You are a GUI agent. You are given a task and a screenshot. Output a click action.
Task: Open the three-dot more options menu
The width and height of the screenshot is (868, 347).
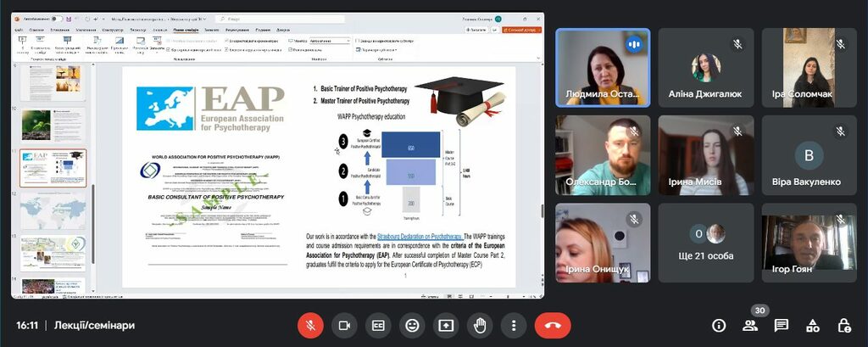[x=513, y=325]
